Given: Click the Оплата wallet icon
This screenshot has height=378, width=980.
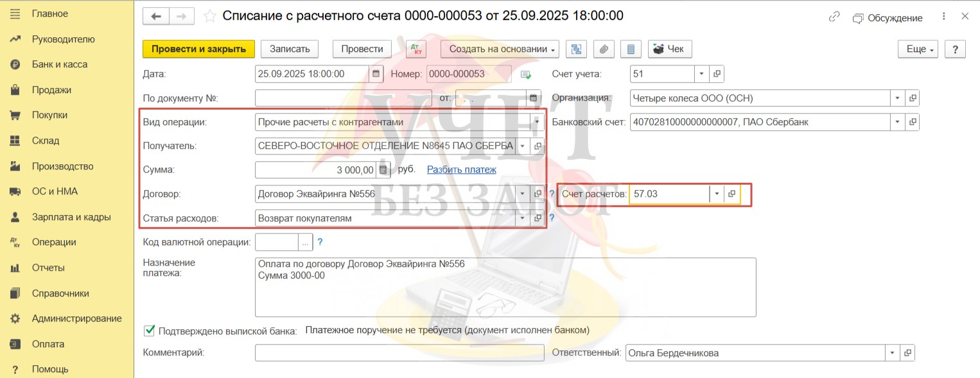Looking at the screenshot, I should [15, 344].
